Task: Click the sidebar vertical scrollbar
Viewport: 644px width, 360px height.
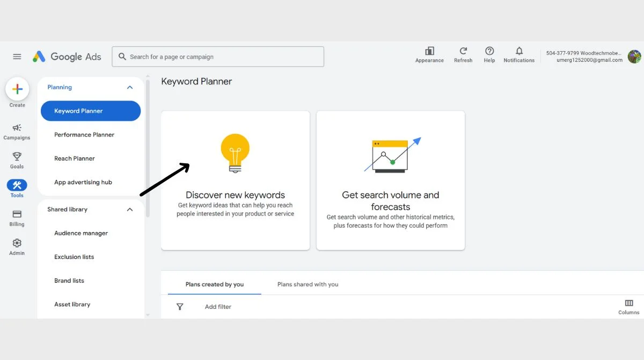Action: pos(148,149)
